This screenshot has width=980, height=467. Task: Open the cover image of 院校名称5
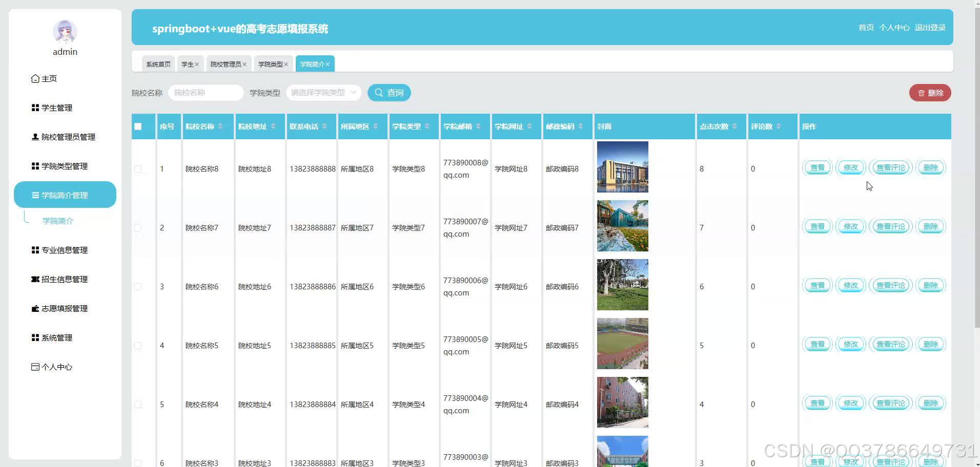(623, 344)
